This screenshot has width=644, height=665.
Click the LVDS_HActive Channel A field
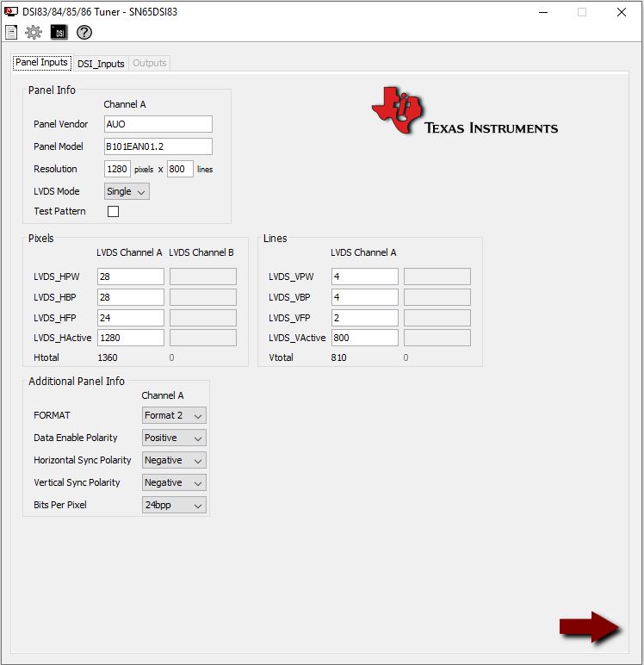tap(131, 338)
